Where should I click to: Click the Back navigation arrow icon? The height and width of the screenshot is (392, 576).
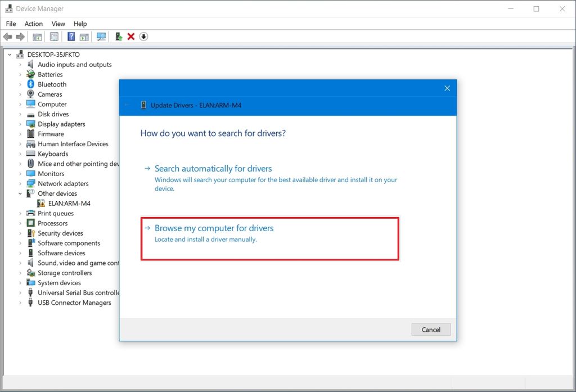(x=7, y=36)
